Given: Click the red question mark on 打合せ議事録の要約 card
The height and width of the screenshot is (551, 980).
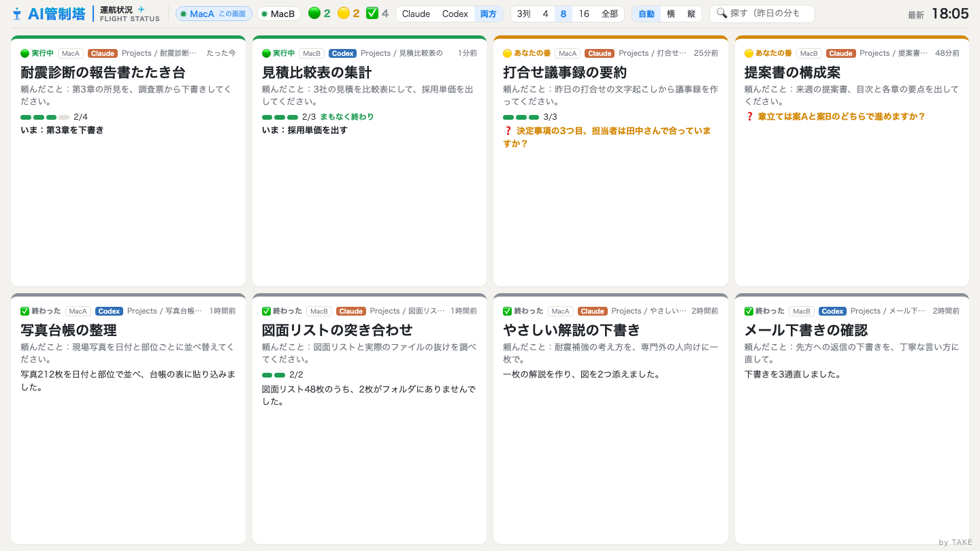Looking at the screenshot, I should tap(508, 130).
